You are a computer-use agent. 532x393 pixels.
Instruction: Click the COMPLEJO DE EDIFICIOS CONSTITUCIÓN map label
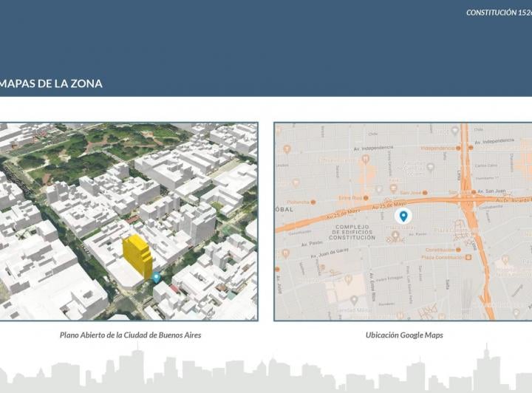352,232
